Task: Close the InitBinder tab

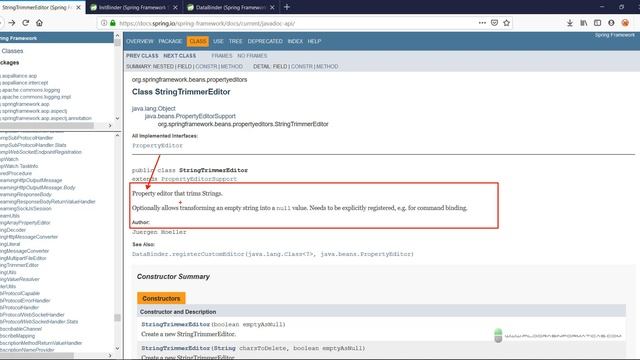Action: (x=175, y=7)
